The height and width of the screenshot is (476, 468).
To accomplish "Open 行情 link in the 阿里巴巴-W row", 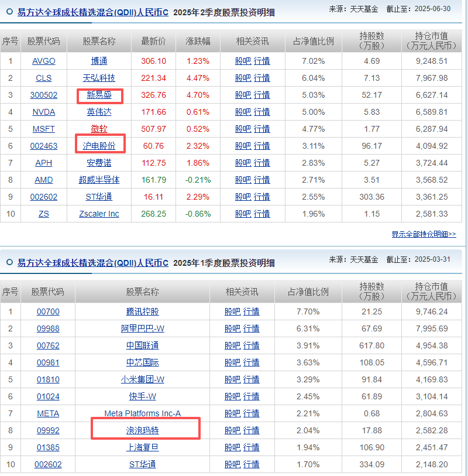I will coord(251,329).
